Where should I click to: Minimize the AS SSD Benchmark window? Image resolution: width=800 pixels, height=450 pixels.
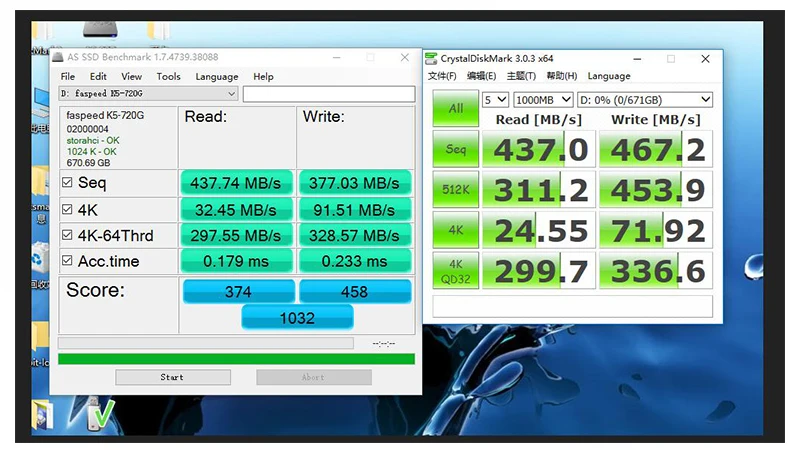[336, 57]
